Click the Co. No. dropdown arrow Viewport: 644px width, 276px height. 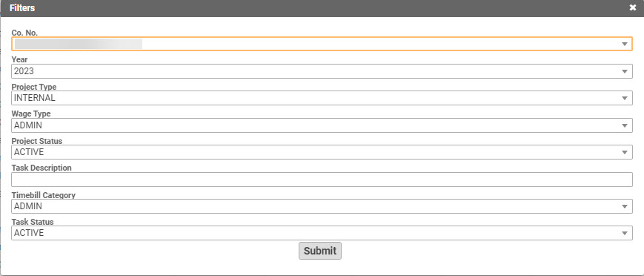tap(625, 44)
